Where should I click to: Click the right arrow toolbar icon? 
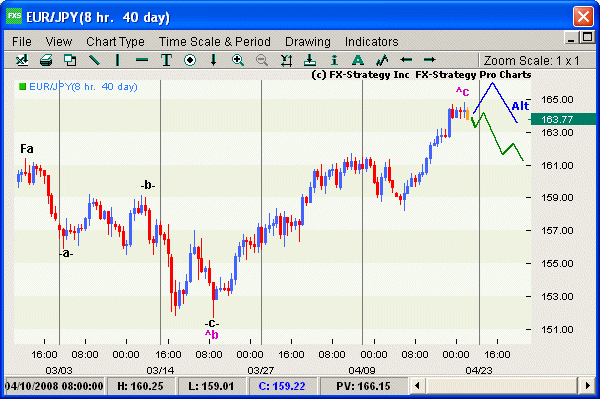pyautogui.click(x=430, y=60)
